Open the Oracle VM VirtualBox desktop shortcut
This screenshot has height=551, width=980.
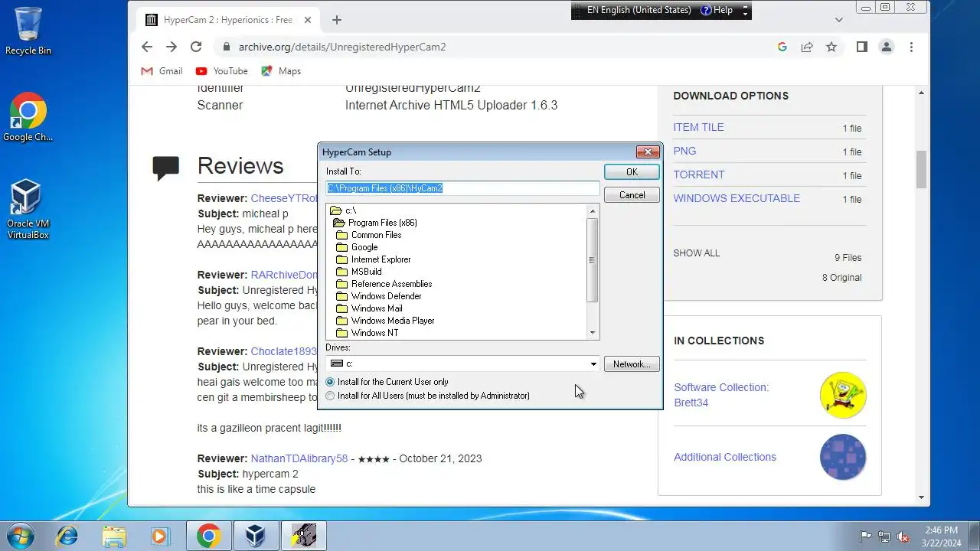pyautogui.click(x=28, y=208)
